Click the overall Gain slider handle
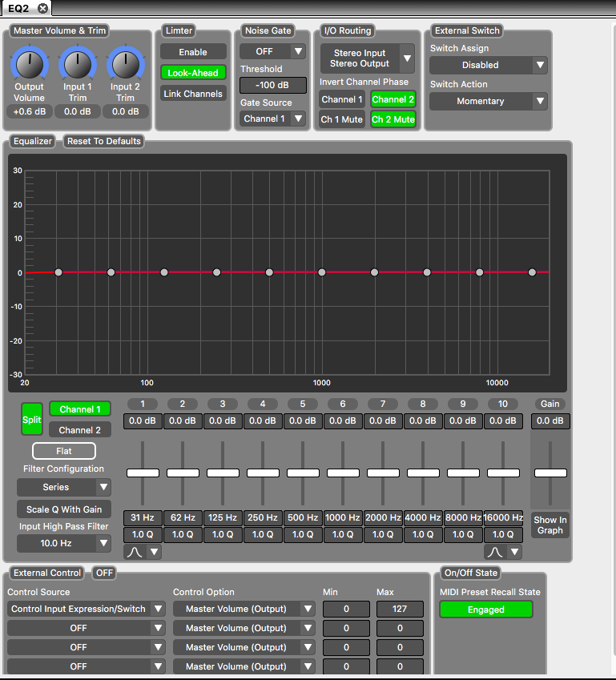This screenshot has height=680, width=616. tap(550, 473)
